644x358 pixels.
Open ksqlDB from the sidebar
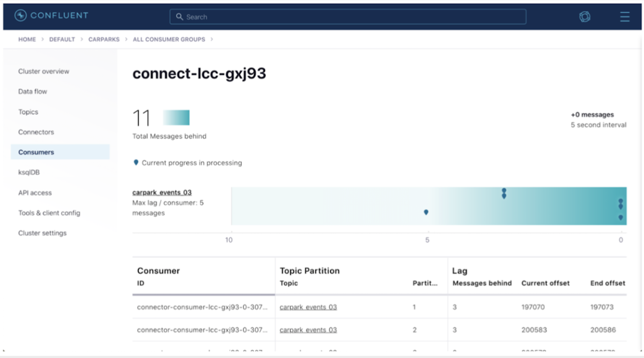coord(29,172)
